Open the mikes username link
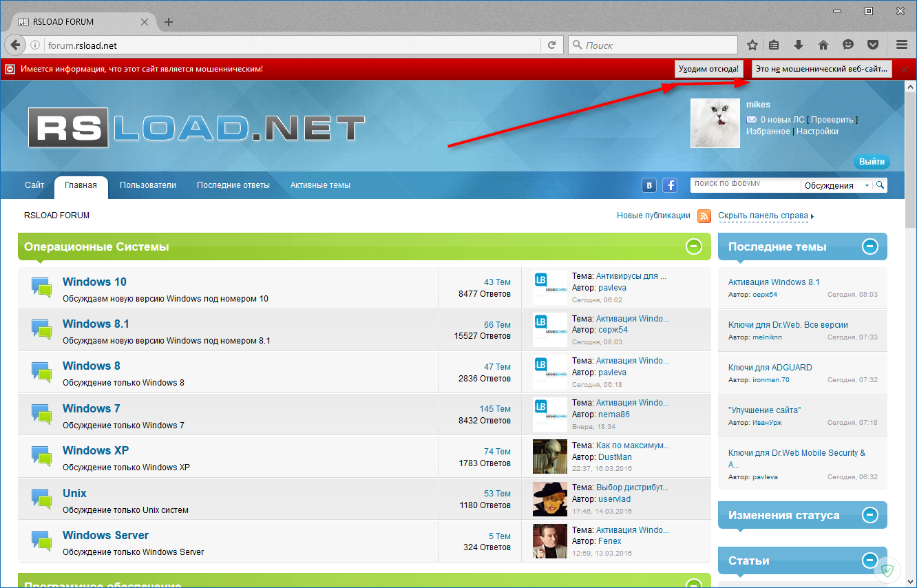Screen dimensions: 917x588 click(758, 105)
